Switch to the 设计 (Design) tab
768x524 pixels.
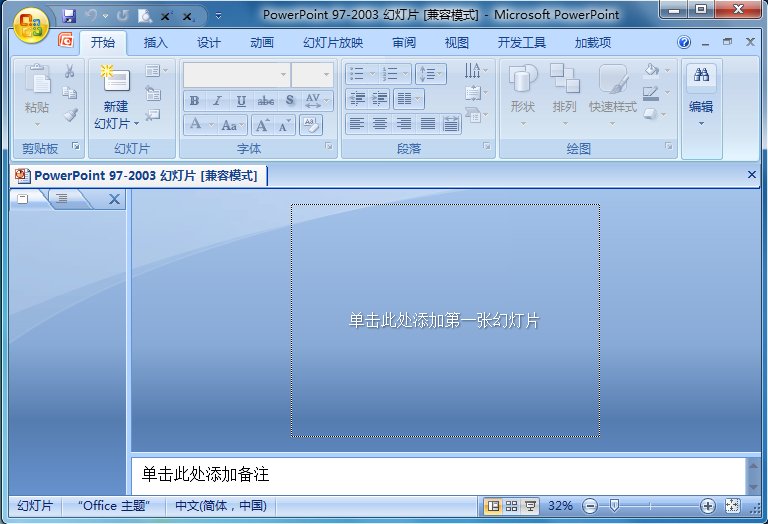coord(209,43)
